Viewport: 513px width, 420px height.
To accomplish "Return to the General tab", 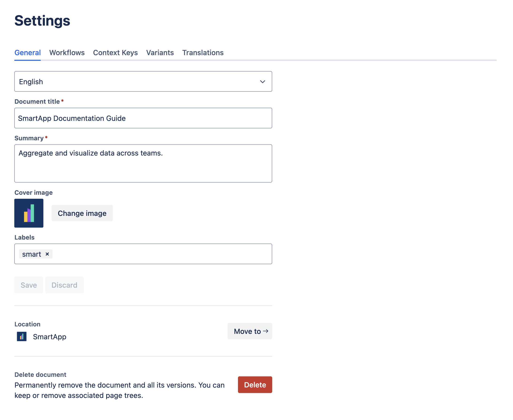I will click(x=27, y=53).
